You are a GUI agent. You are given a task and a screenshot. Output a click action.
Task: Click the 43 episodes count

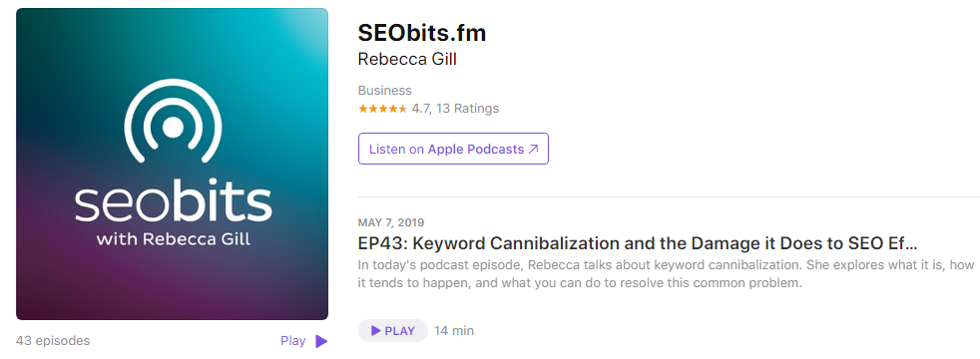coord(53,341)
